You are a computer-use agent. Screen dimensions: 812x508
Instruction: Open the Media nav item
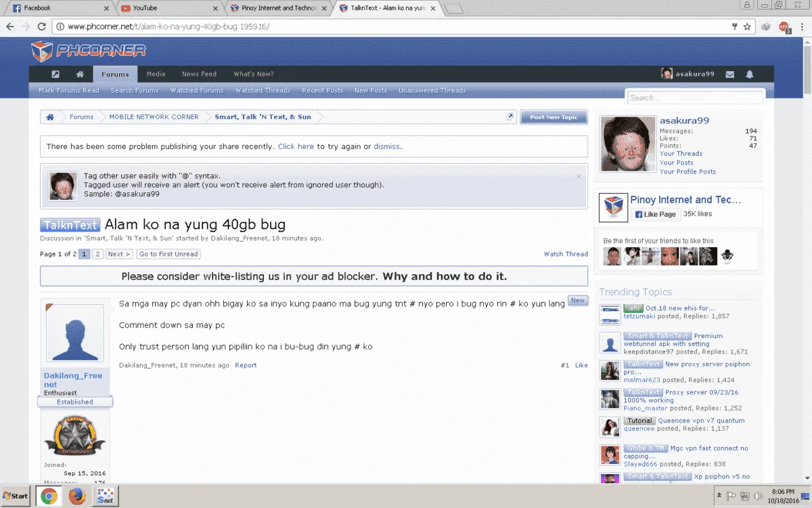[156, 75]
